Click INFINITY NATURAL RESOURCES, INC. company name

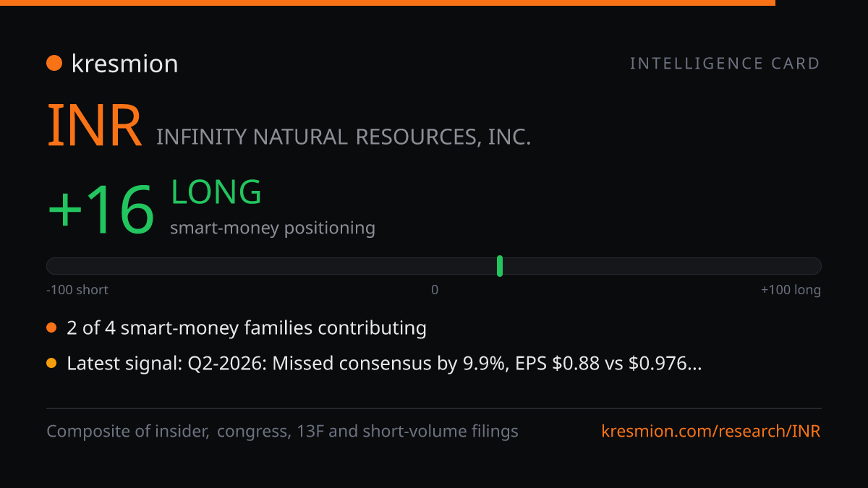click(344, 137)
